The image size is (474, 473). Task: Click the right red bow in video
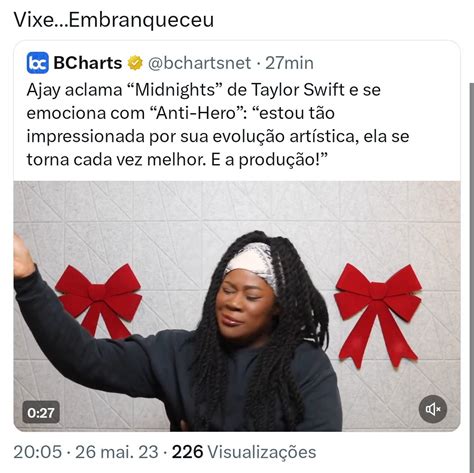pyautogui.click(x=378, y=315)
